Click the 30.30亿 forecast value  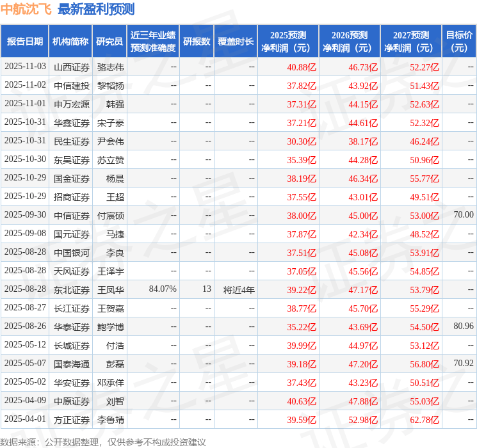tap(302, 141)
